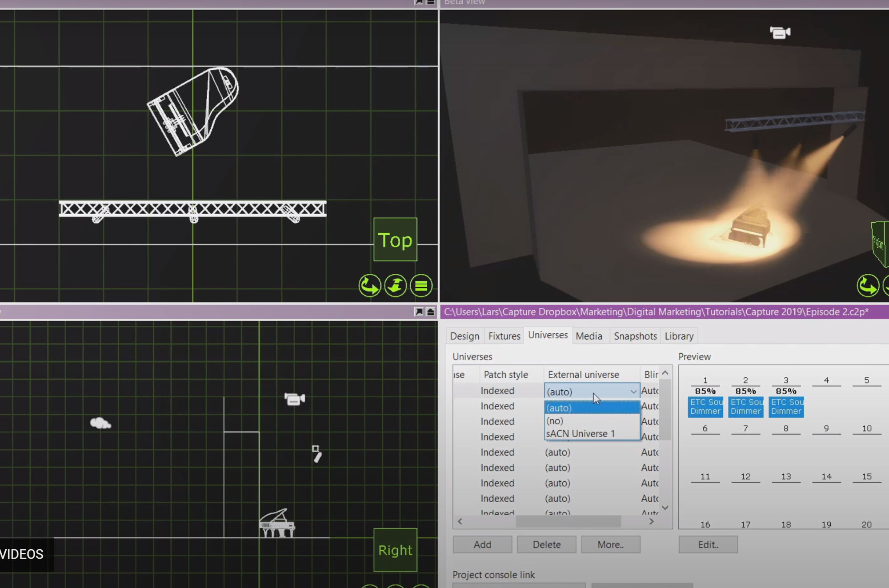This screenshot has height=588, width=889.
Task: Click the pin icon on the Right view title bar
Action: 418,312
